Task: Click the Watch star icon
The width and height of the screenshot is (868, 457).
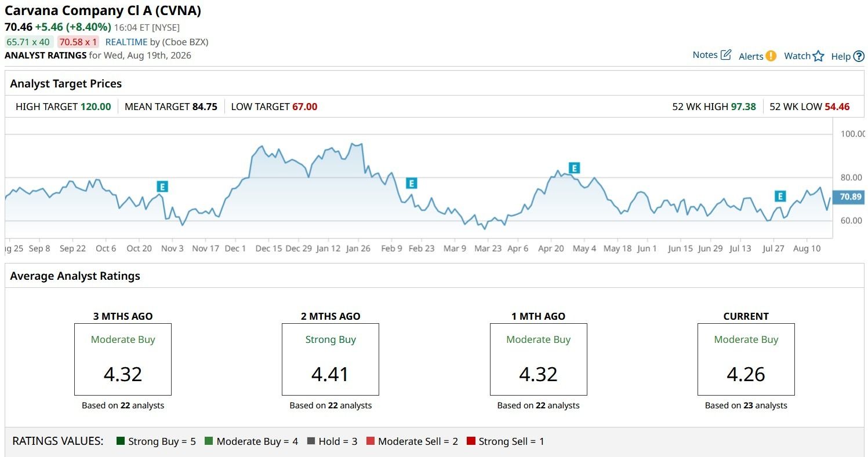Action: (x=818, y=56)
